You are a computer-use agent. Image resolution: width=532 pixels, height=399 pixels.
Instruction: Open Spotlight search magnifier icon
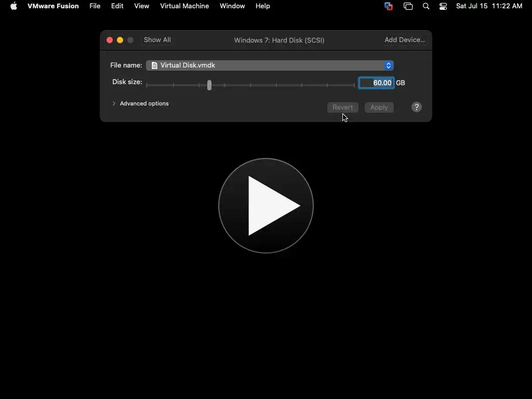click(x=426, y=6)
